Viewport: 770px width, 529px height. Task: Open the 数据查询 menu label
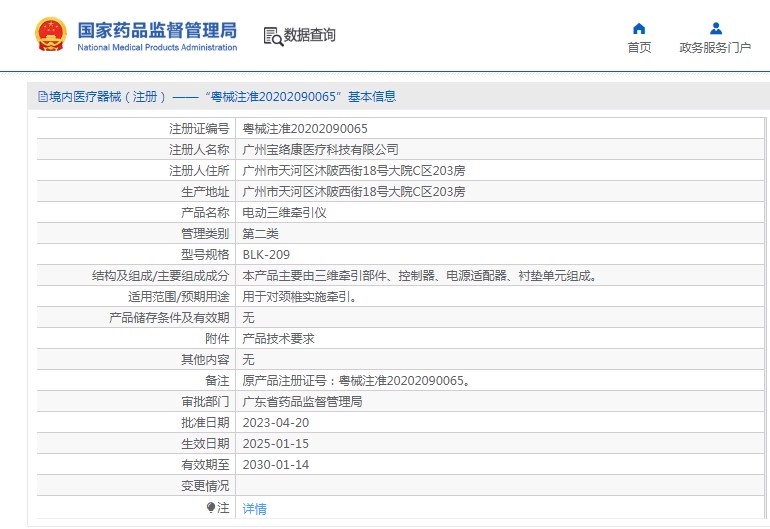pos(310,36)
